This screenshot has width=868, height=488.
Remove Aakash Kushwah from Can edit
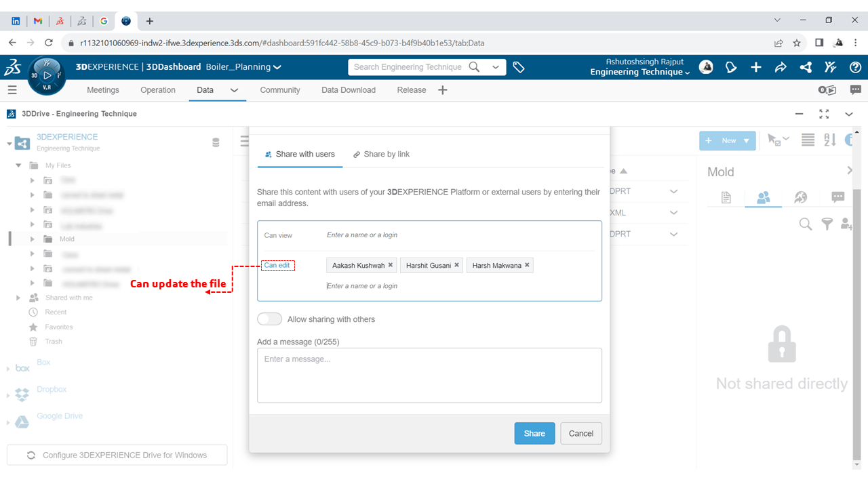[x=391, y=265]
